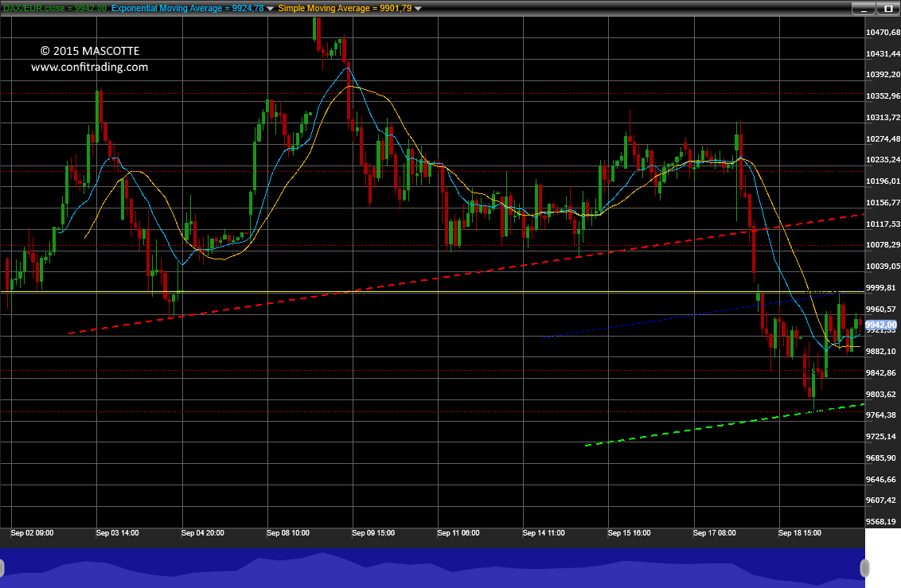
Task: Click the 10470,68 price axis label
Action: click(x=883, y=32)
